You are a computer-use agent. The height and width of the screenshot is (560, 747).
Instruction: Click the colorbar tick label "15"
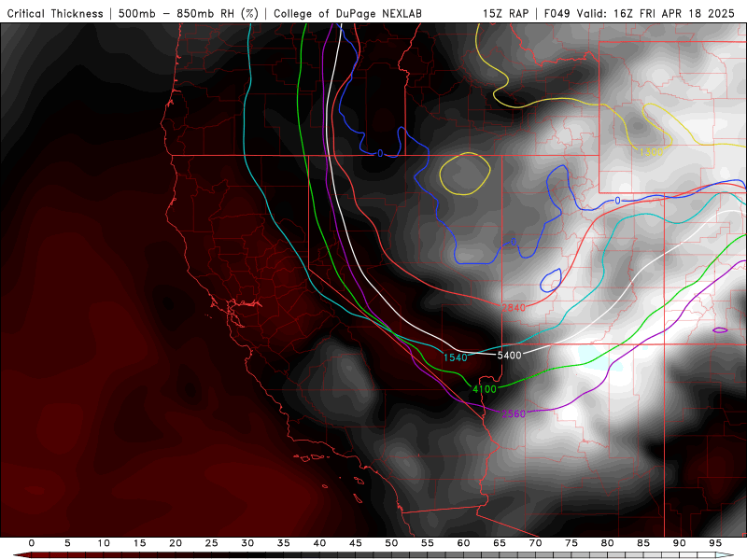(x=139, y=543)
